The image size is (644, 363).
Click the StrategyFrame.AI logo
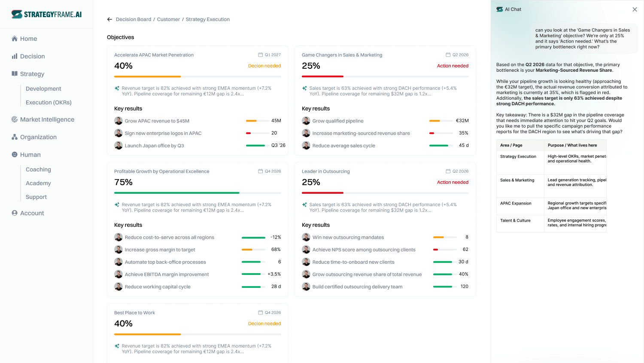46,14
